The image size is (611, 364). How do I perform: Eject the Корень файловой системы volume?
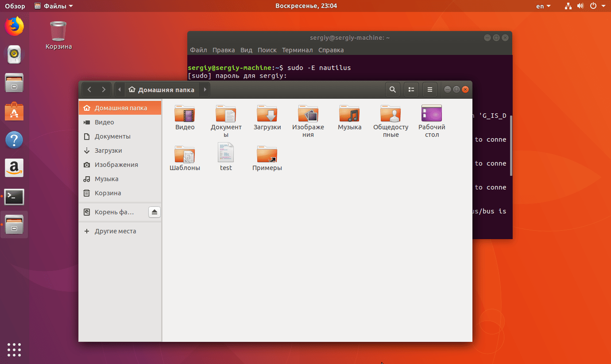point(154,212)
